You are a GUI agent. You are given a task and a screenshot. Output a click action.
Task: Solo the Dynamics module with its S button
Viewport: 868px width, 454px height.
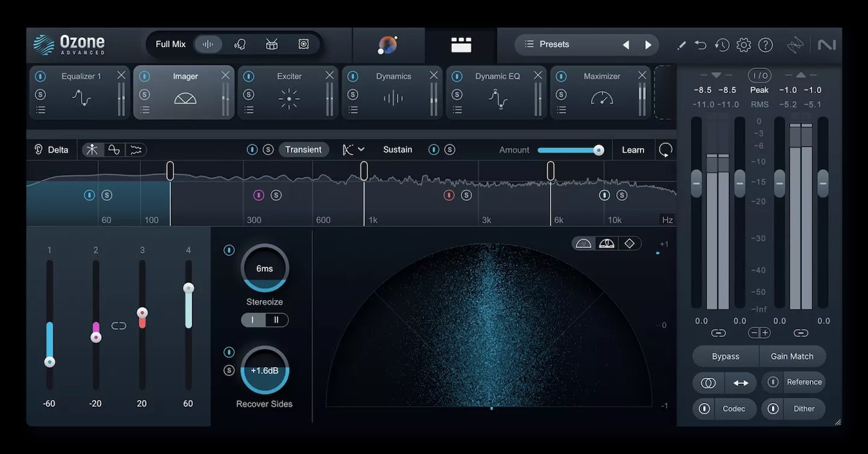353,94
